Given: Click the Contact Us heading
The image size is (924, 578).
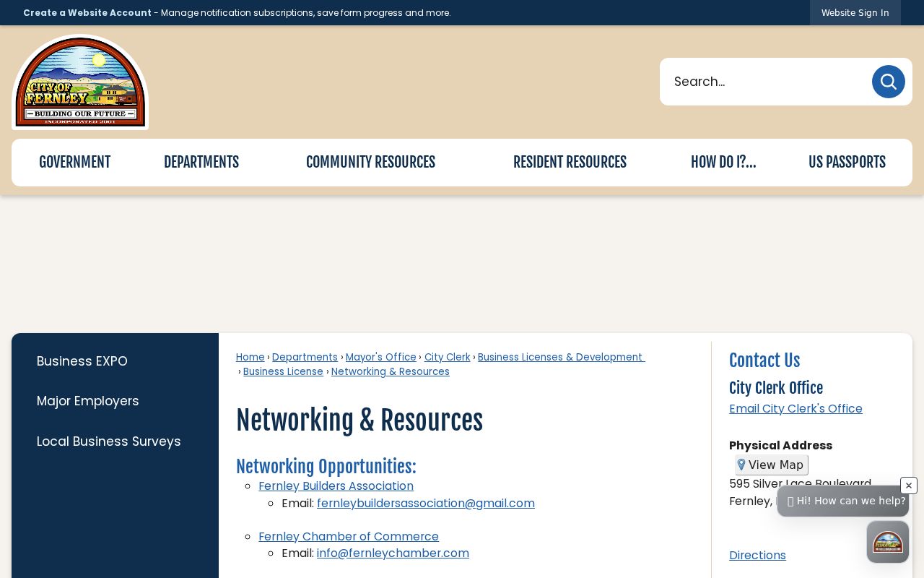Looking at the screenshot, I should [x=764, y=361].
